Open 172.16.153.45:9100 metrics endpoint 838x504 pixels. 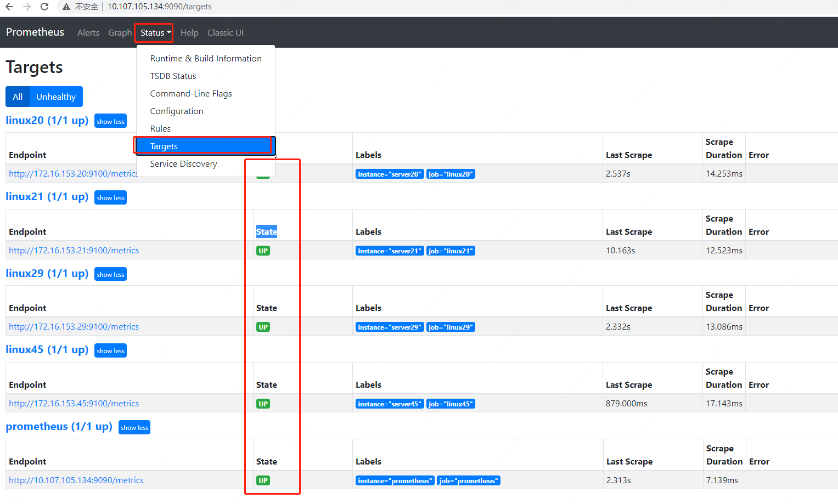point(74,404)
